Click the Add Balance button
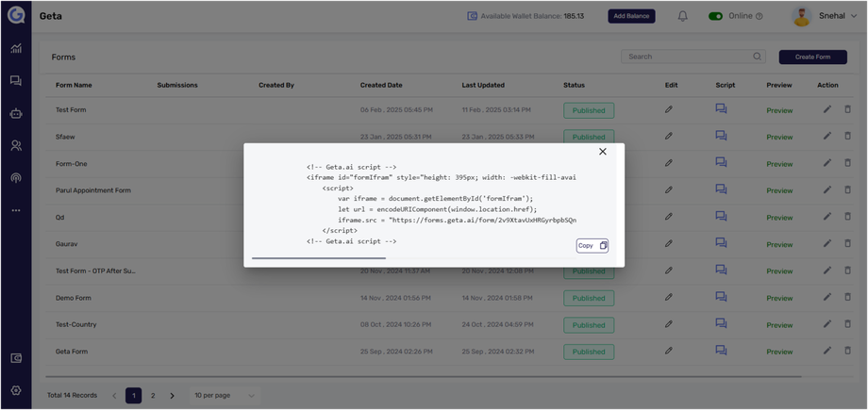 (631, 16)
